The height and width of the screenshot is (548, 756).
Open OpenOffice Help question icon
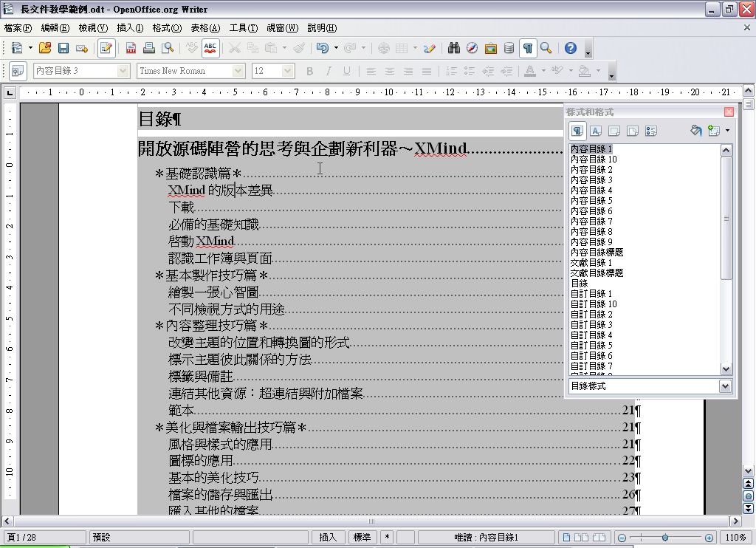click(571, 48)
